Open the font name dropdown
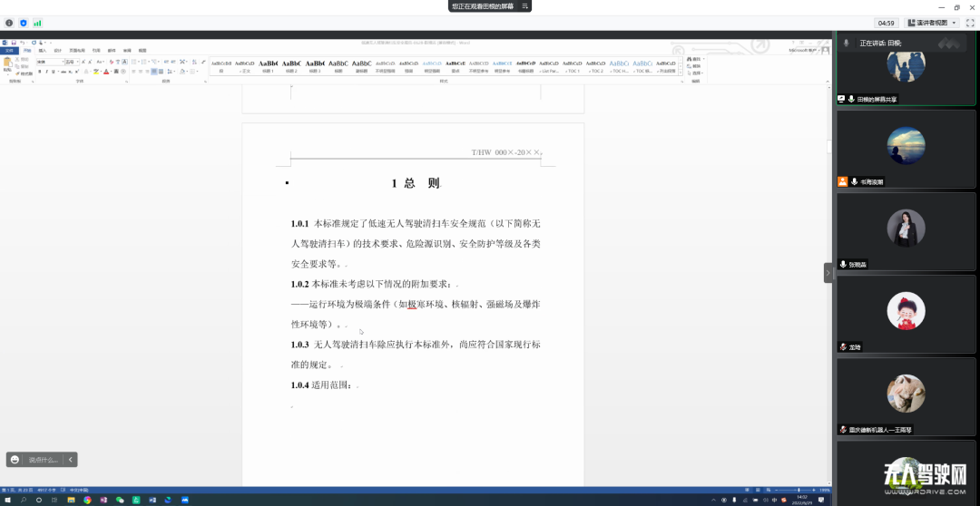 49,62
